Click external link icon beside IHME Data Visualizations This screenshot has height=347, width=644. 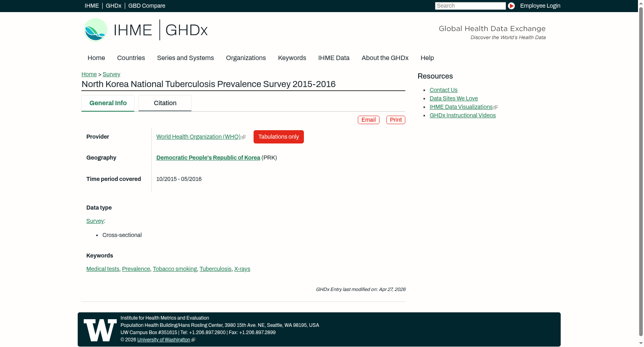pyautogui.click(x=495, y=107)
